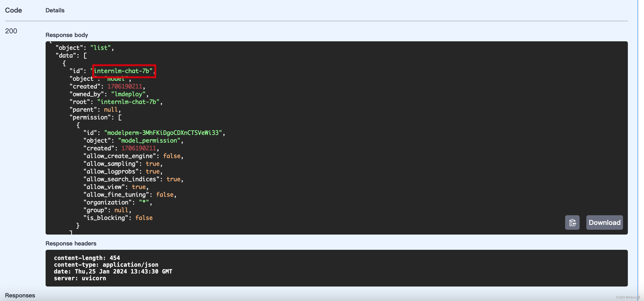Screen dimensions: 644x301
Task: Click the server: uvicorn header
Action: pyautogui.click(x=80, y=278)
